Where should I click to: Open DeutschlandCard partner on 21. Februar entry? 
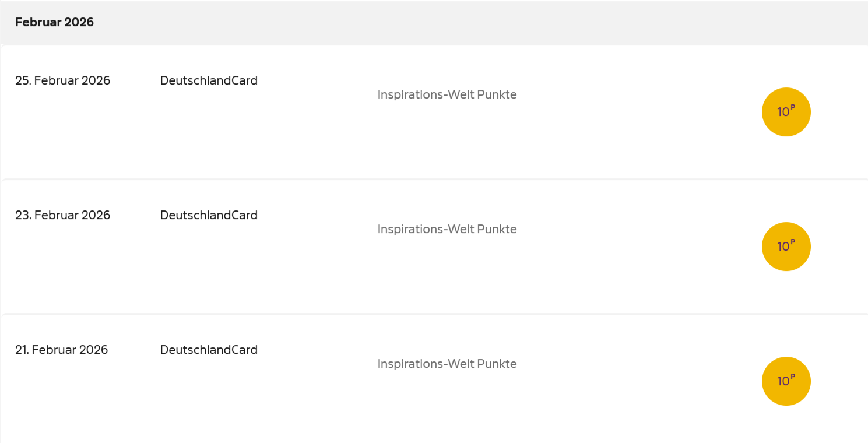(209, 350)
